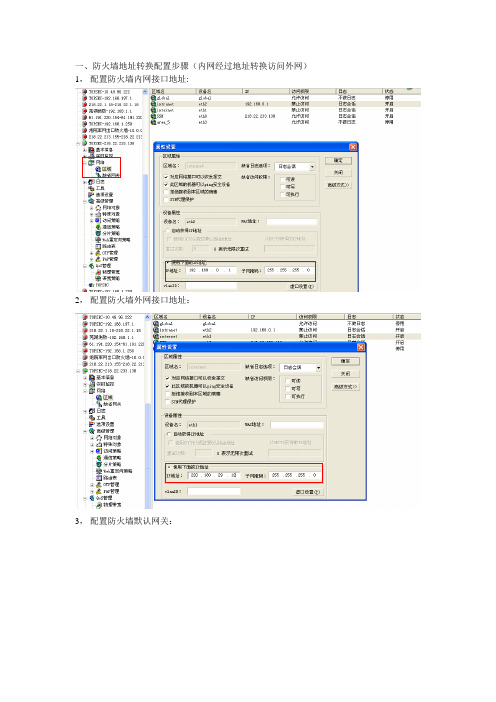496x702 pixels.
Task: Select the intranet zone icon in step 1 list
Action: (154, 104)
